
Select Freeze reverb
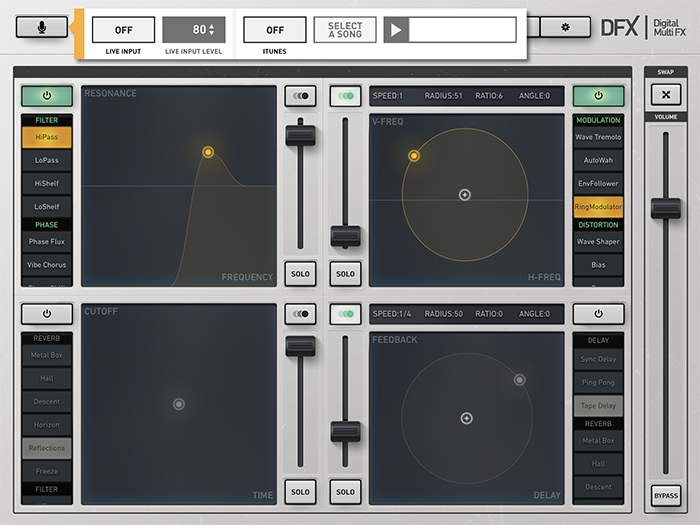point(47,471)
